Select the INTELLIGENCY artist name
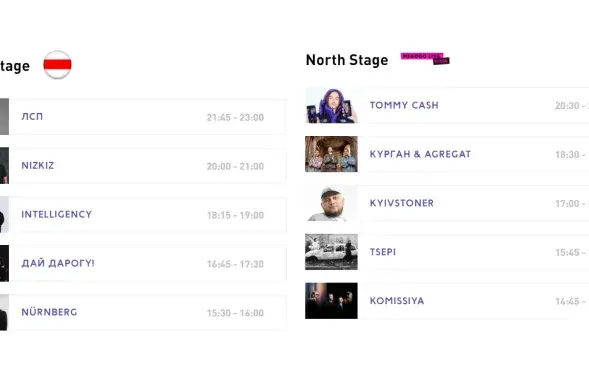 [57, 214]
